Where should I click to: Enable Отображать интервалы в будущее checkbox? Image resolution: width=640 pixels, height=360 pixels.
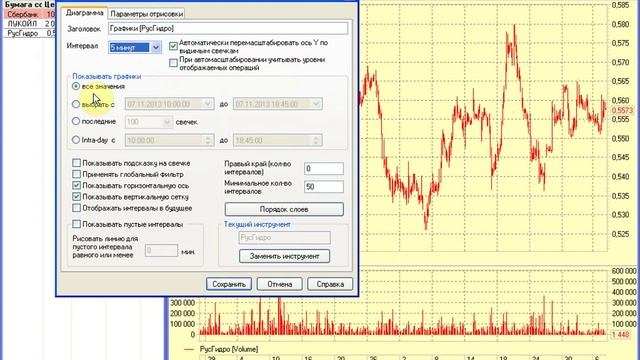pyautogui.click(x=76, y=208)
